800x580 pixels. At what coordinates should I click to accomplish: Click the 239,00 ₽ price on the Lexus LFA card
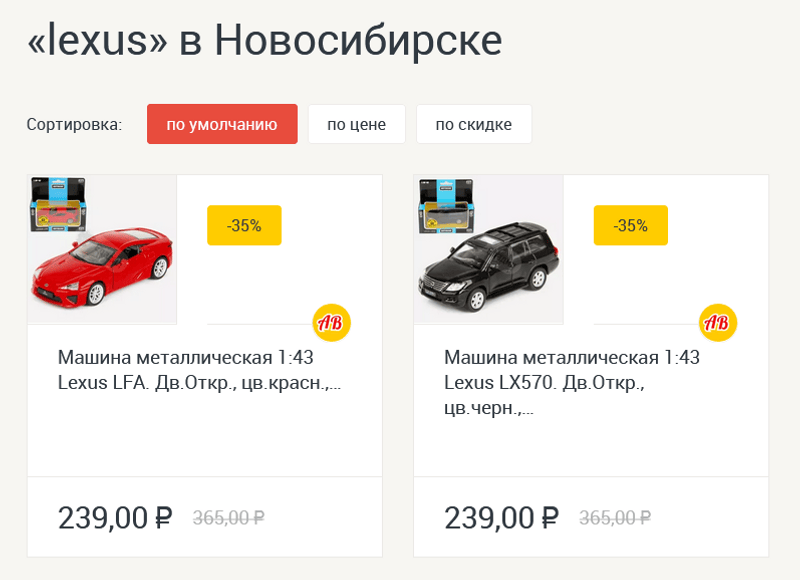point(104,517)
